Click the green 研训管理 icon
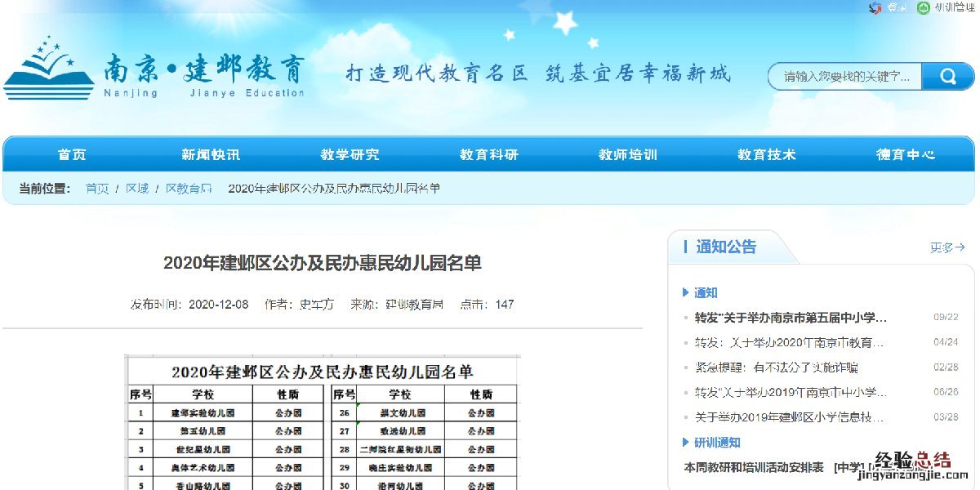This screenshot has width=980, height=490. click(x=923, y=7)
